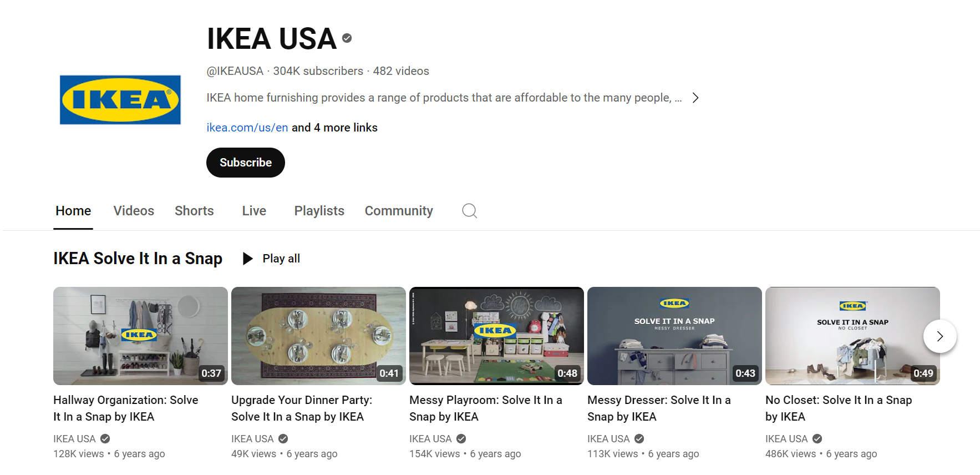Click the IKEA channel avatar logo
Screen dimensions: 980x475
tap(120, 100)
